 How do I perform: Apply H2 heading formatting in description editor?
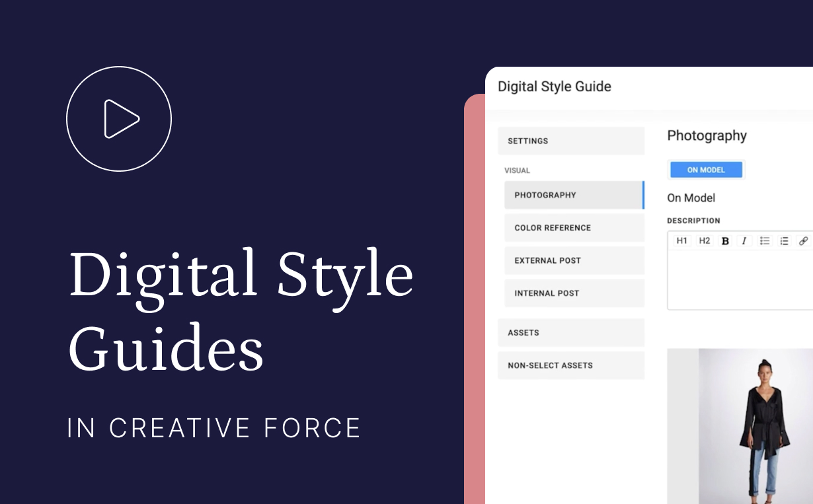pyautogui.click(x=704, y=240)
